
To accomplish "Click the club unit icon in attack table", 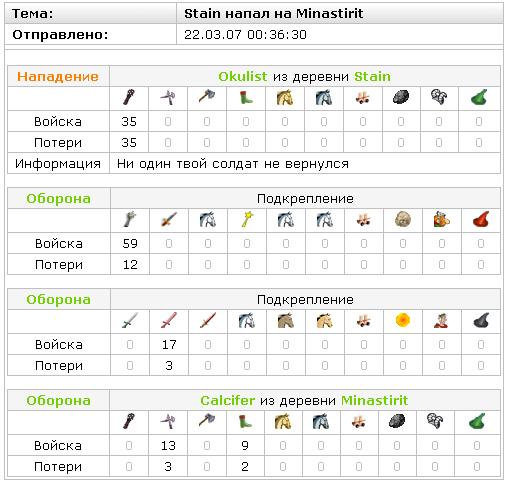I will 129,98.
